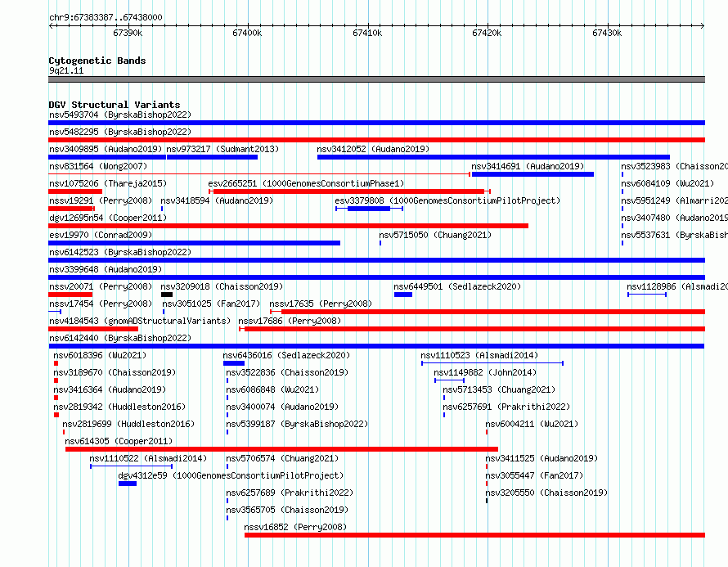
Task: Click the blue bar under nsv6436016 (Sedlazeck2020)
Action: click(234, 363)
